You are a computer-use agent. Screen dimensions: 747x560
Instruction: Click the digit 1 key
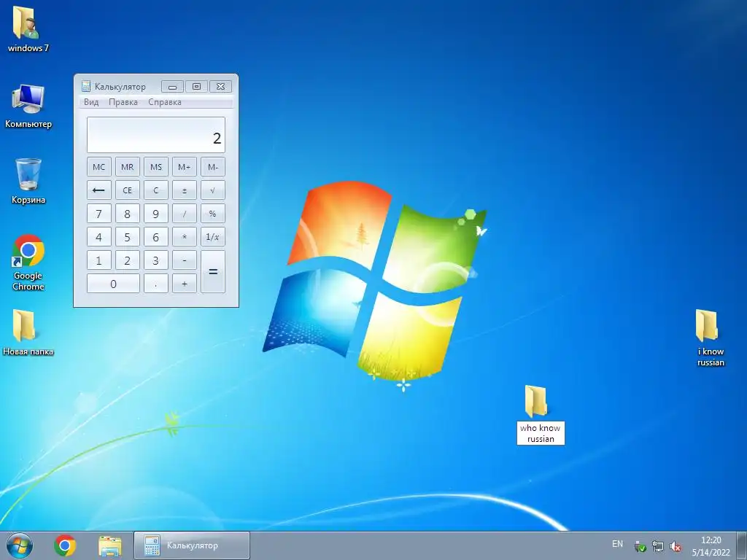click(99, 260)
